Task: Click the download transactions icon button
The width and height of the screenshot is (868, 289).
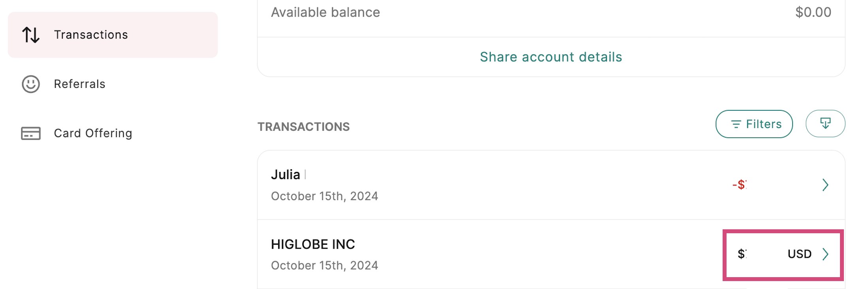Action: 825,124
